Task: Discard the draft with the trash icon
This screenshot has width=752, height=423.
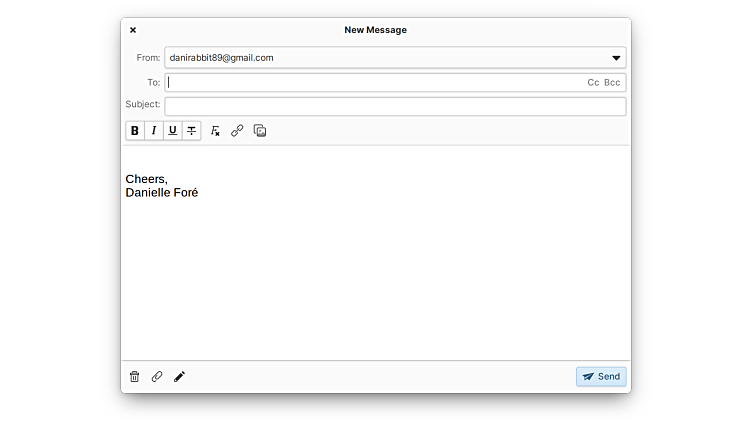Action: 135,377
